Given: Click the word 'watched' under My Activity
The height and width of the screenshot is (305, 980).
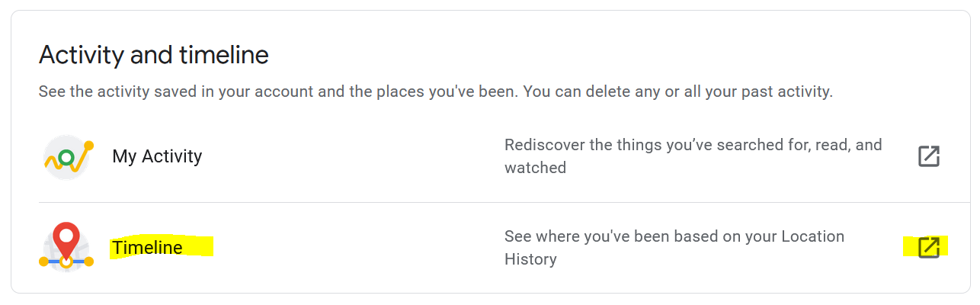Looking at the screenshot, I should coord(535,168).
